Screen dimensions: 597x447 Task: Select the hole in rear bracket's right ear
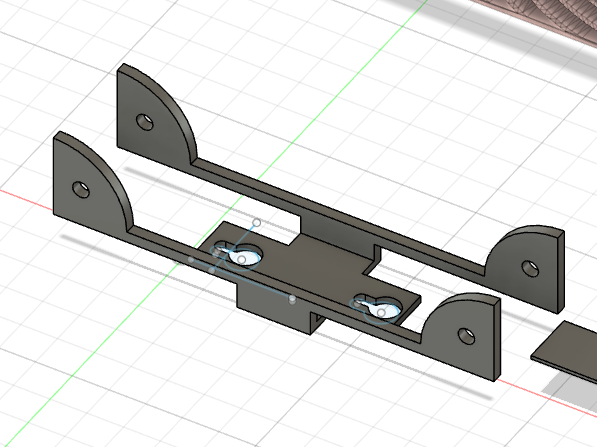pos(530,268)
